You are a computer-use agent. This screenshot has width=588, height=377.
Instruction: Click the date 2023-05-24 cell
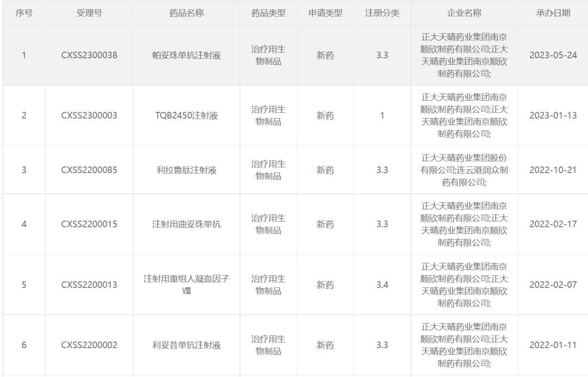[553, 55]
